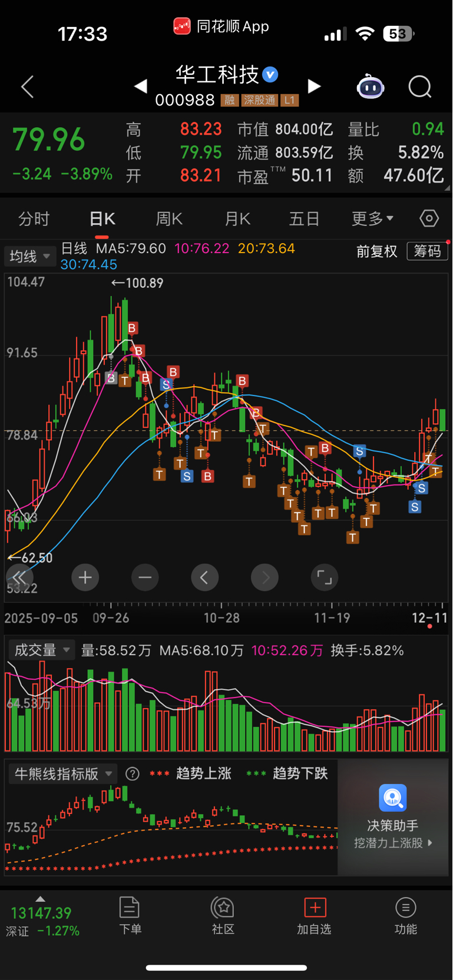The width and height of the screenshot is (453, 980).
Task: Tap the 12-11 date label on axis
Action: (429, 617)
